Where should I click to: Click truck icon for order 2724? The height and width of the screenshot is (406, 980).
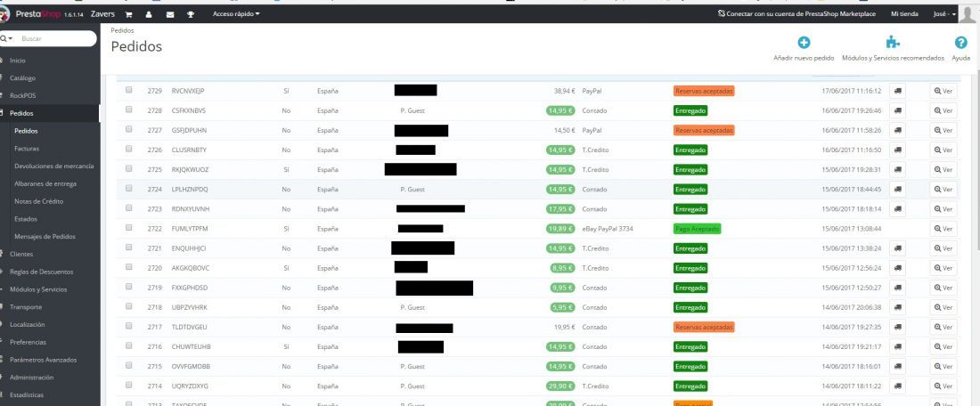pyautogui.click(x=897, y=190)
